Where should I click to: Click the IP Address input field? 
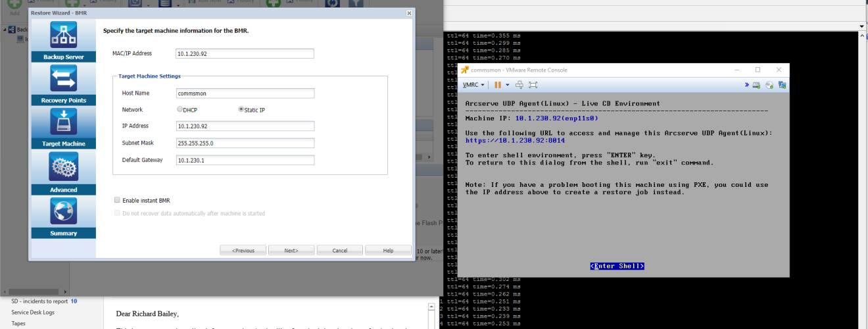245,126
